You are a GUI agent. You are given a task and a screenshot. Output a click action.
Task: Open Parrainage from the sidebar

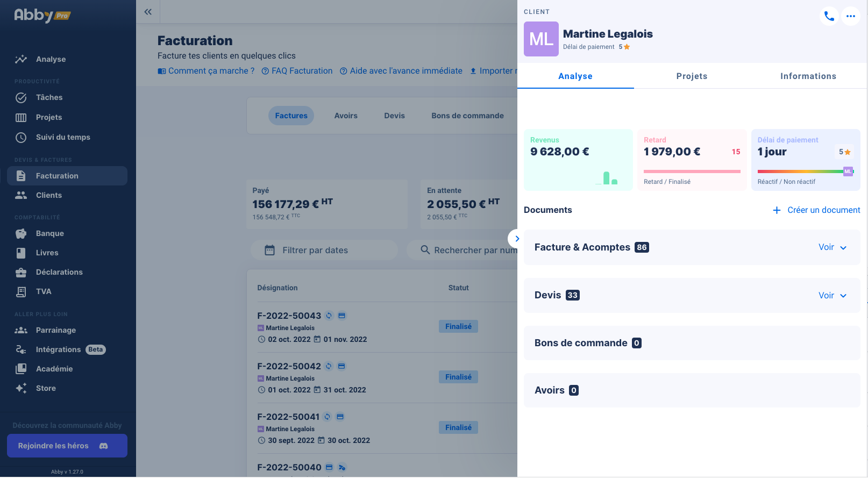coord(55,330)
